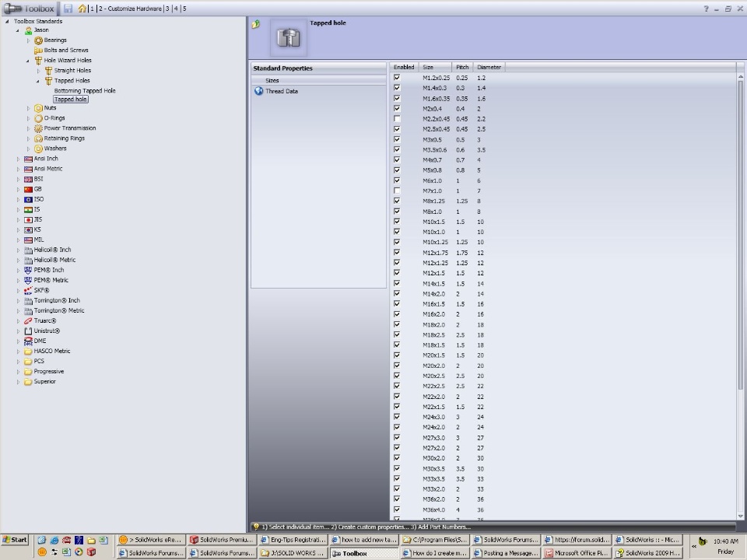Image resolution: width=747 pixels, height=560 pixels.
Task: Click the Save disk icon in Toolbox header
Action: (68, 8)
